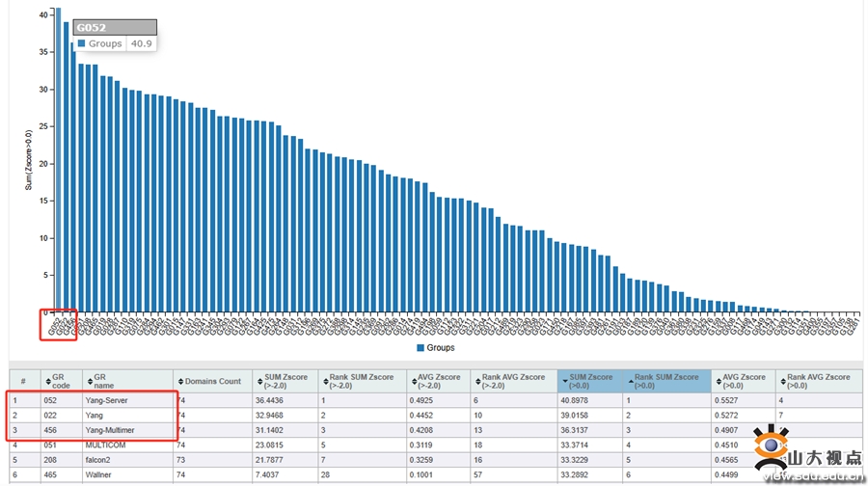This screenshot has width=868, height=486.
Task: Sort by AVG Zscore (>0.0) arrows
Action: click(719, 382)
